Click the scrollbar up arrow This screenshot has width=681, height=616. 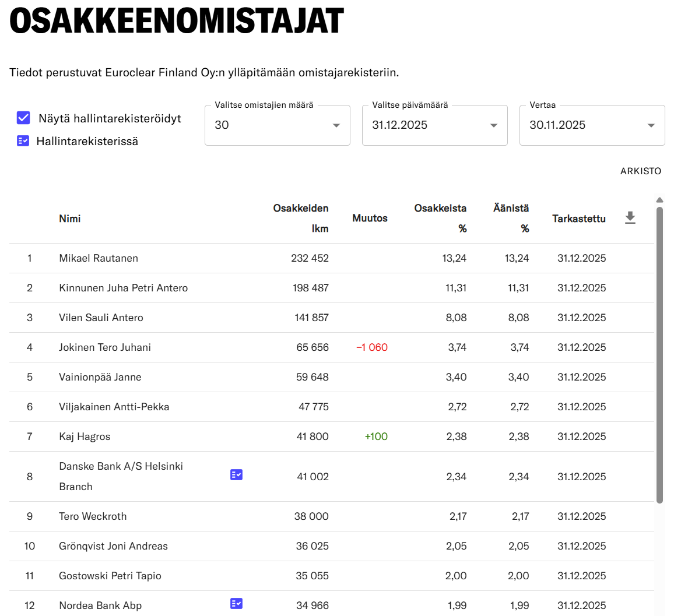click(x=659, y=200)
